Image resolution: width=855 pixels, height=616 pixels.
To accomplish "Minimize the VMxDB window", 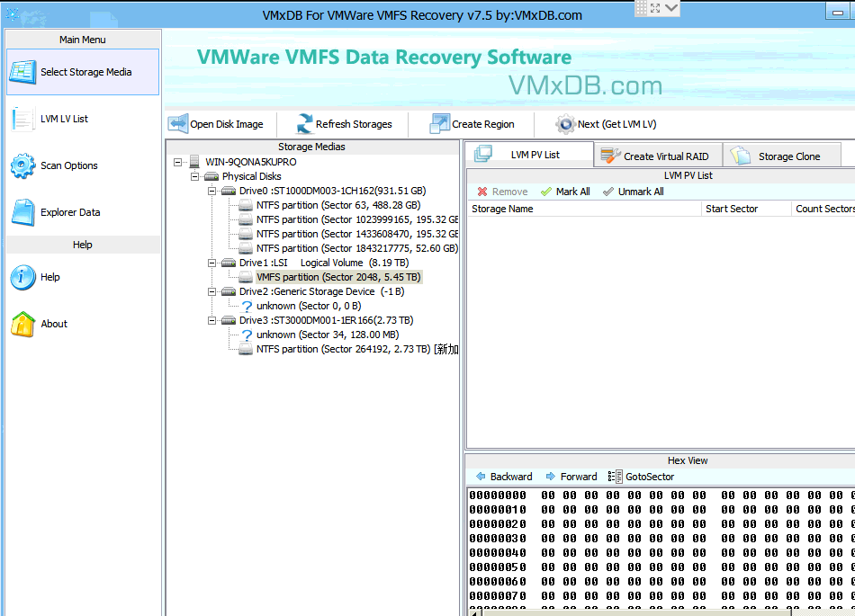I will pyautogui.click(x=838, y=12).
